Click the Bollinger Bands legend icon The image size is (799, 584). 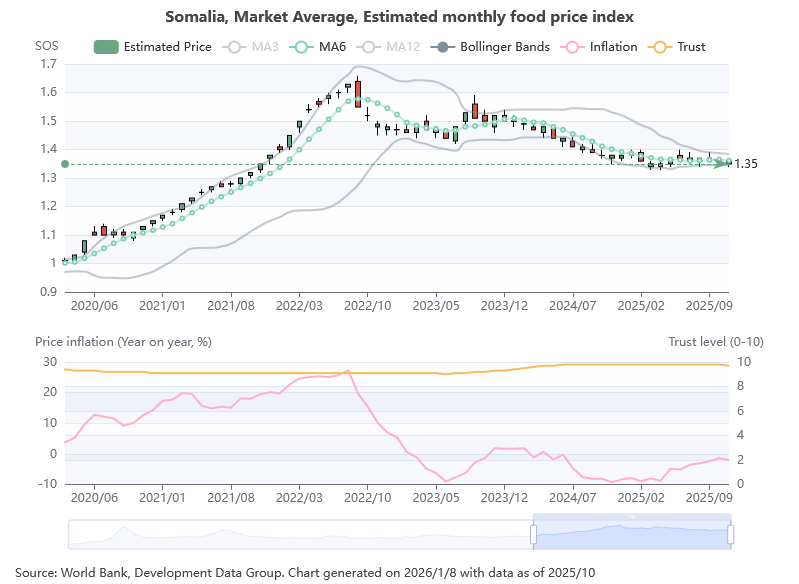point(444,47)
